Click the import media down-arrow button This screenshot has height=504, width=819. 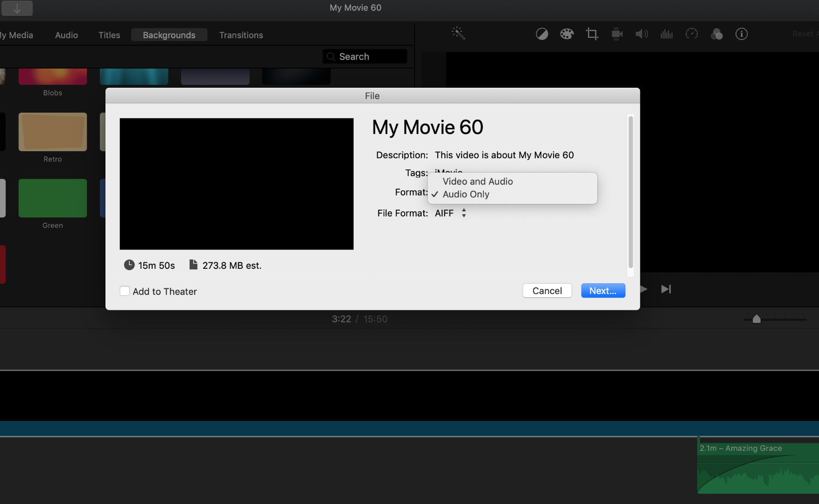[x=17, y=8]
